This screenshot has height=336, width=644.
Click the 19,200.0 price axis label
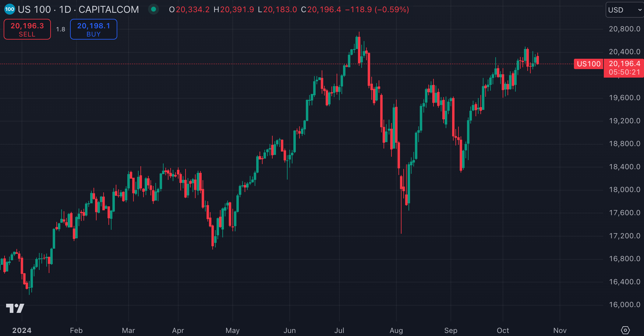coord(625,121)
